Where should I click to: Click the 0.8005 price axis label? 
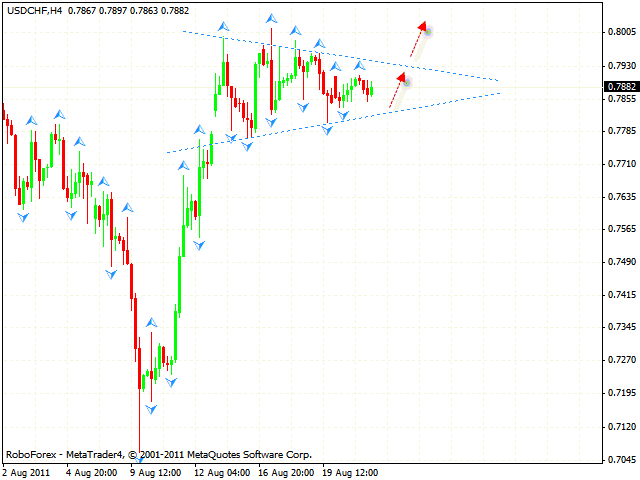(621, 32)
